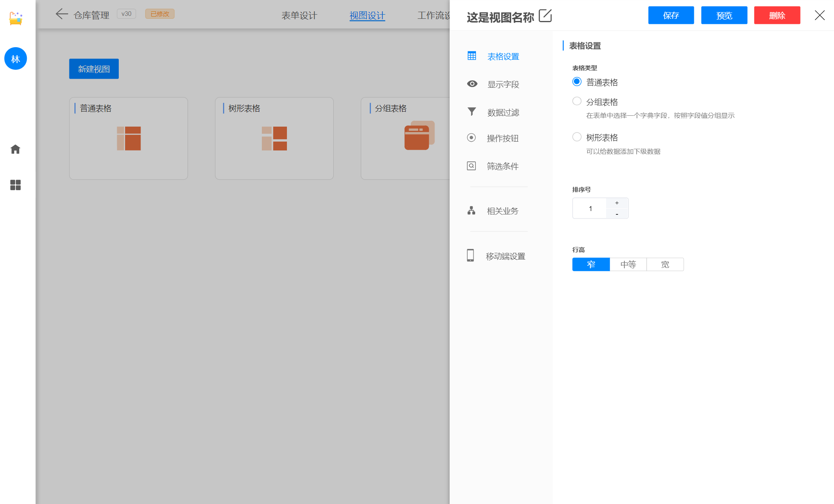
Task: Select the 普通表格 radio button
Action: [x=577, y=81]
